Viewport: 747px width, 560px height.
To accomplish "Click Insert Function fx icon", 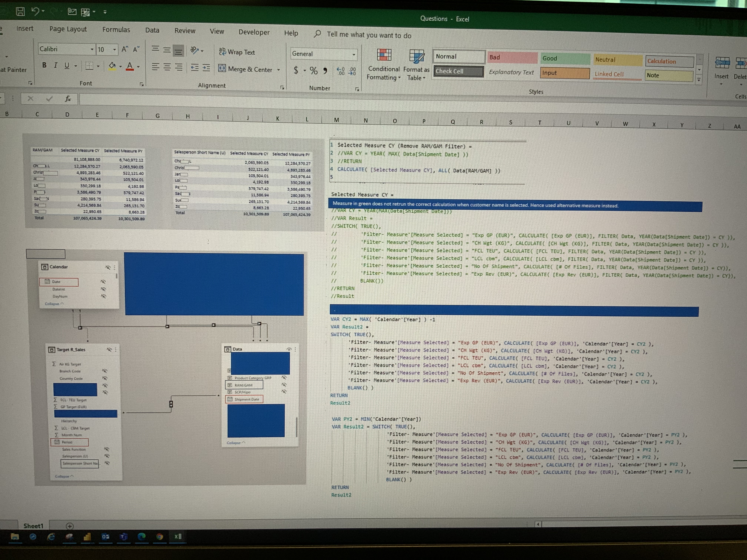I will click(68, 99).
